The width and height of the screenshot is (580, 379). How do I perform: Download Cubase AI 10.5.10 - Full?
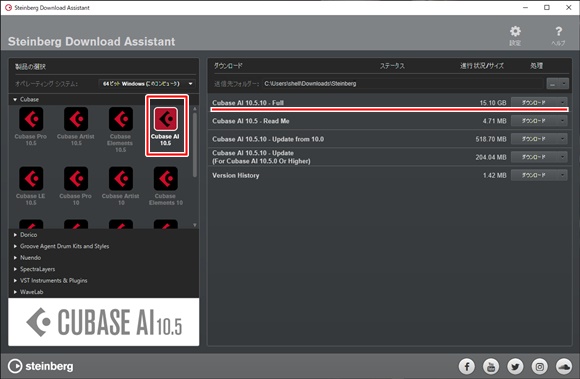[535, 102]
